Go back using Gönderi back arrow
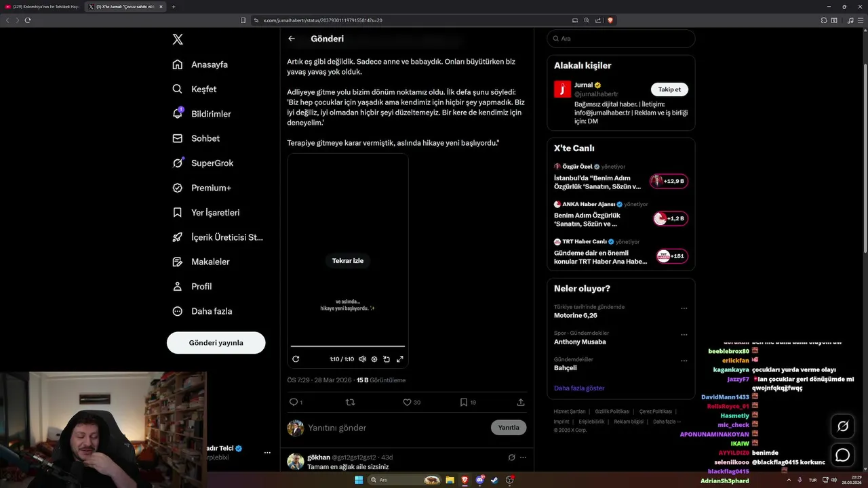Screen dimensions: 868x488 coord(292,39)
